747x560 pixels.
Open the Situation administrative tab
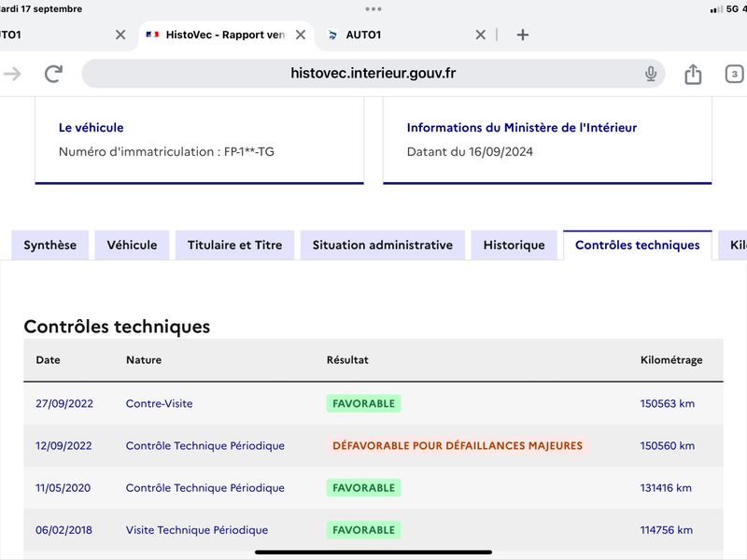tap(383, 245)
